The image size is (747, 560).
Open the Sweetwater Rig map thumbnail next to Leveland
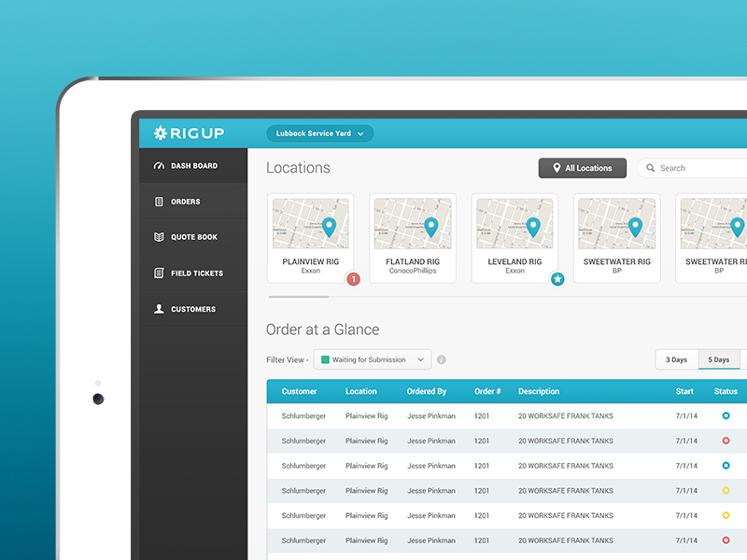617,223
